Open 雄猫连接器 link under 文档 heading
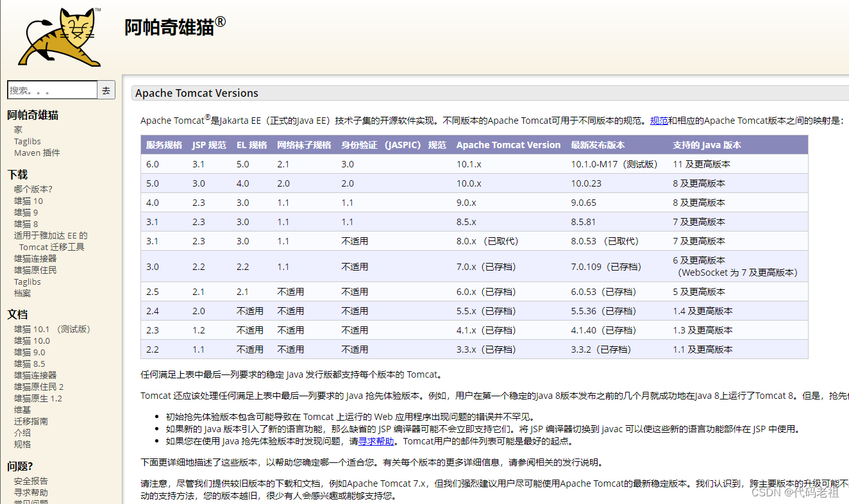849x504 pixels. pos(35,375)
